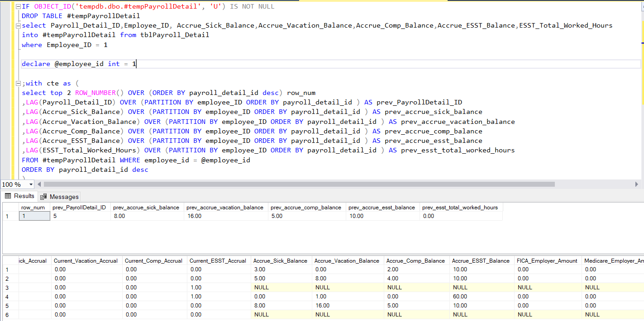
Task: Select the Accrue_ESST_Balance column header
Action: [x=481, y=261]
